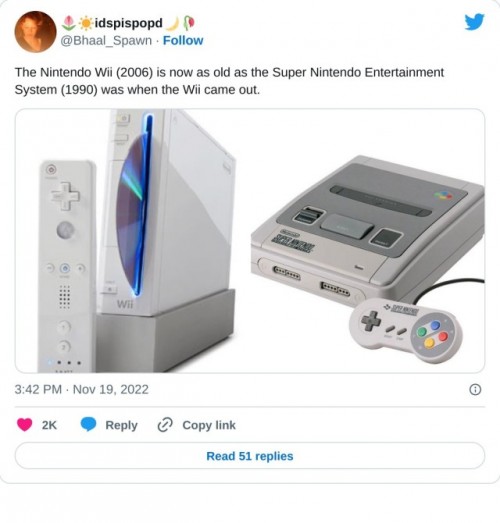Click the Reply text label

(x=121, y=425)
